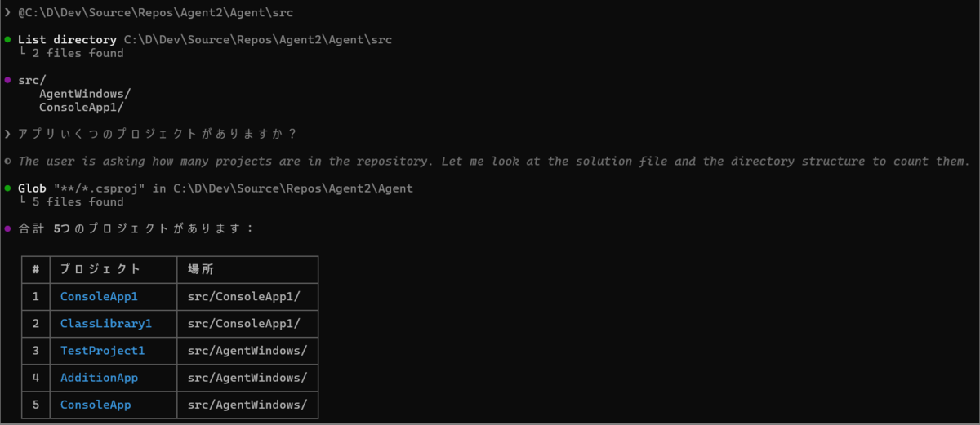Click the prompt chevron before アプリいくつ
The width and height of the screenshot is (980, 425).
coord(7,134)
